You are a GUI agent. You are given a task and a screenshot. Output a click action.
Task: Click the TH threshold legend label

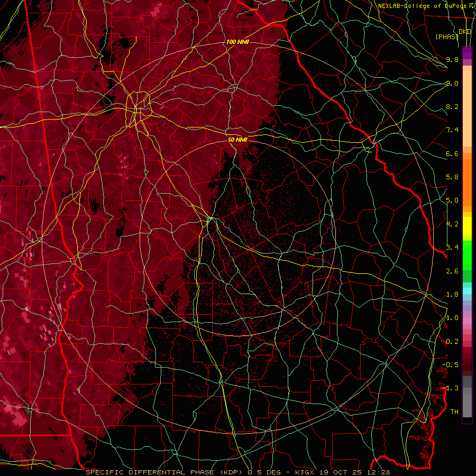[x=454, y=412]
